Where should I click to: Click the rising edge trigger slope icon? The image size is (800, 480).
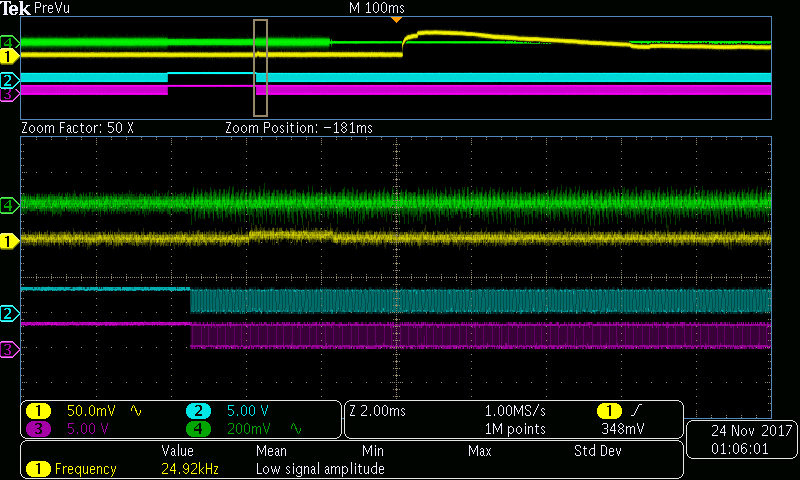pos(636,410)
